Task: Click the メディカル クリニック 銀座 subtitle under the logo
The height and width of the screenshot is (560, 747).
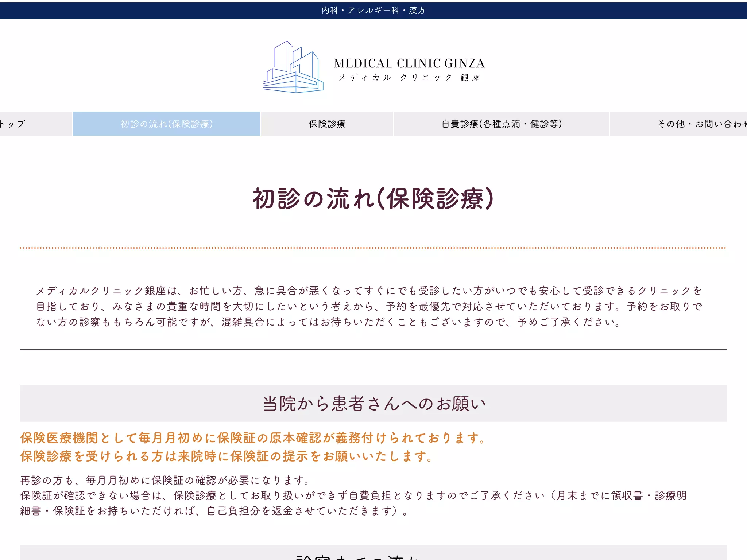Action: 409,78
